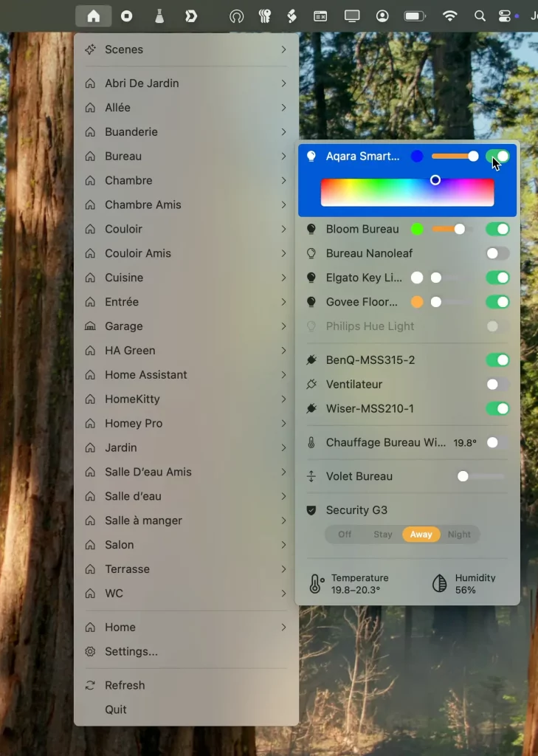Screen dimensions: 538x756
Task: Disable the BenQ-MSS315-2 outlet toggle
Action: coord(497,360)
